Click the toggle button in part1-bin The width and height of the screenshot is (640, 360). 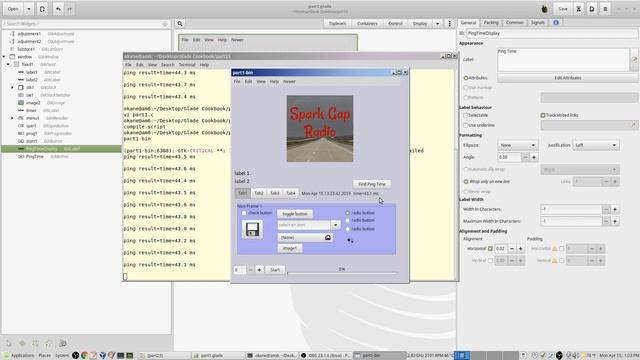click(x=295, y=214)
